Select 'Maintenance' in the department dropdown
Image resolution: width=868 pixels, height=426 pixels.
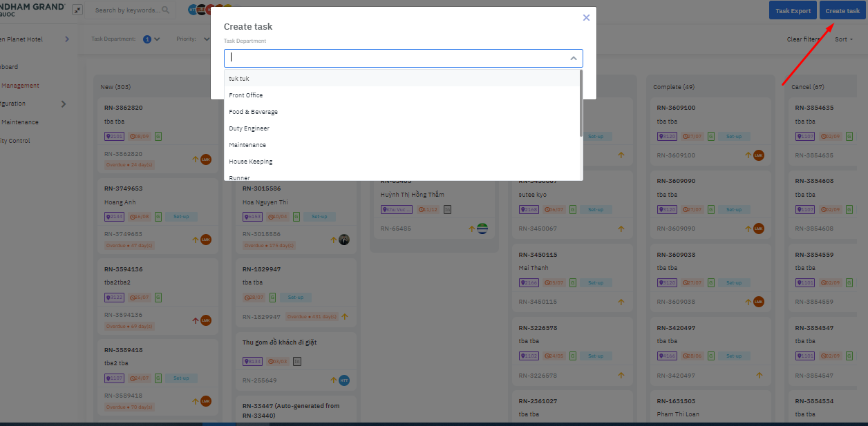[402, 145]
